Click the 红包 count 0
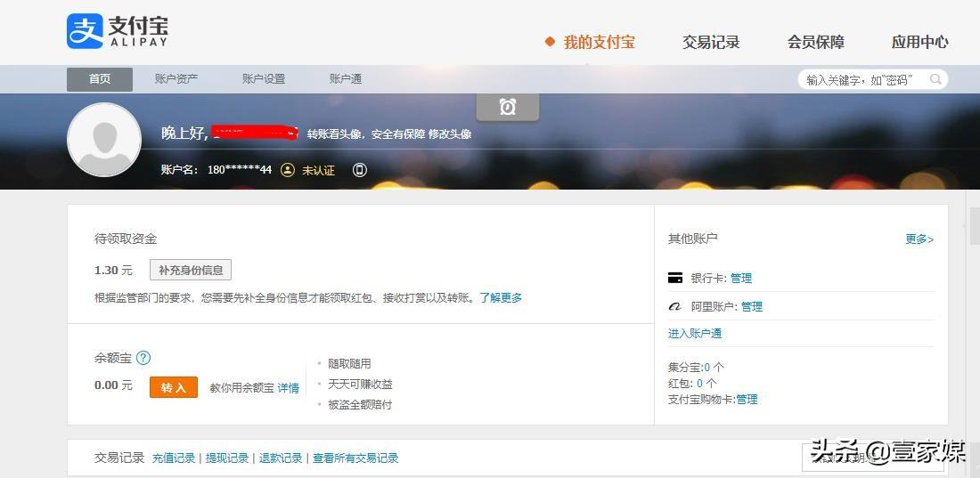The image size is (980, 478). 699,383
